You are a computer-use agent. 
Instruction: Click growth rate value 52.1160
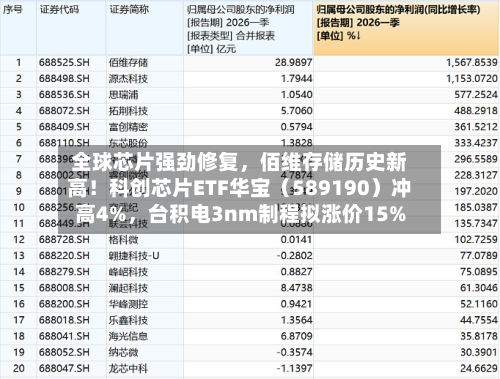click(x=479, y=304)
